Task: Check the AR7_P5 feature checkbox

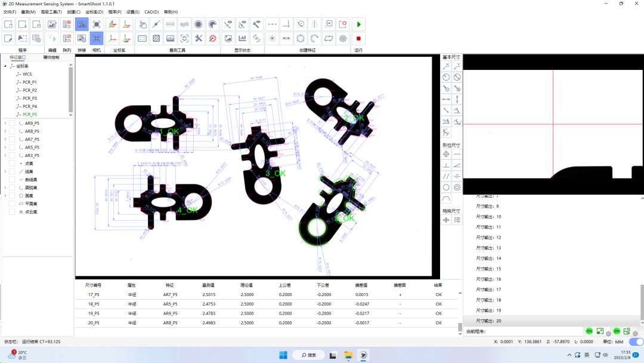Action: click(x=12, y=139)
